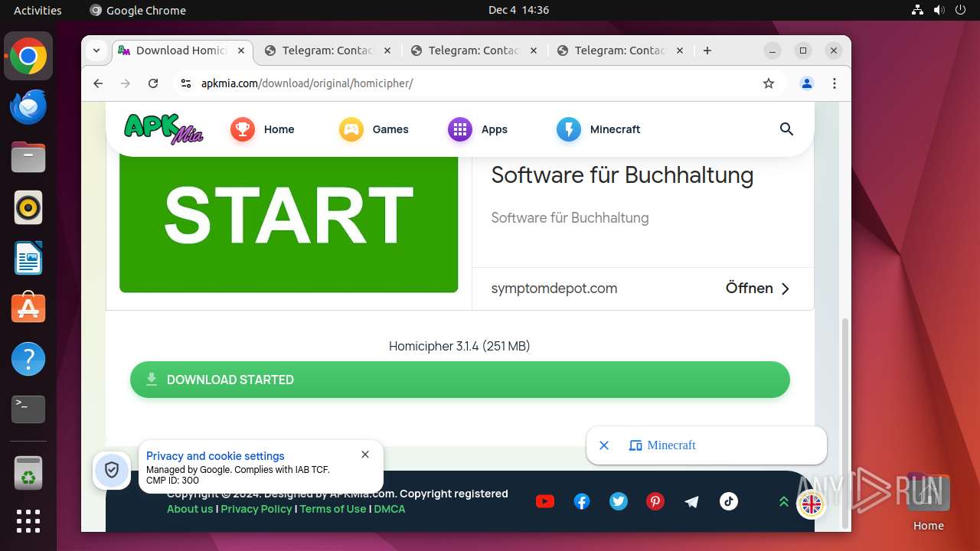This screenshot has width=980, height=551.
Task: Click the APKMia logo
Action: pyautogui.click(x=163, y=129)
